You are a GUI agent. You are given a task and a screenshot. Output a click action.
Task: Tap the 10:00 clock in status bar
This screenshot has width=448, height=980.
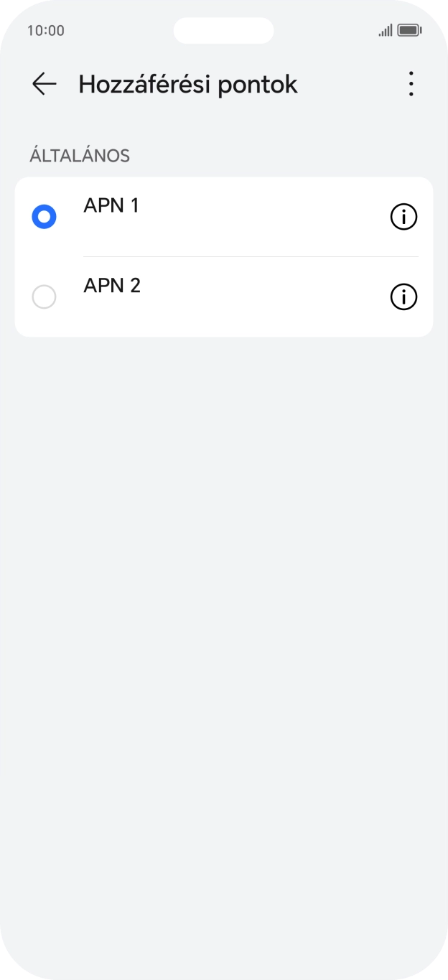(x=46, y=30)
